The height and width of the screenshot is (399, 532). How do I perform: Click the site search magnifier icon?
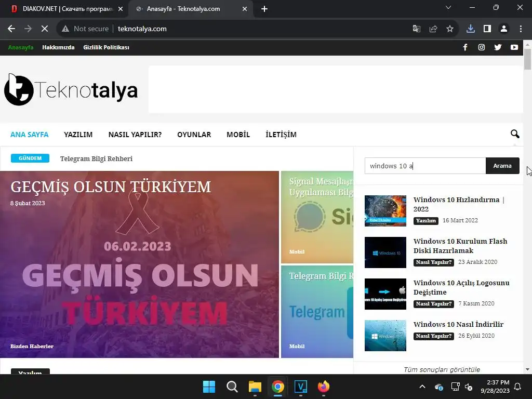point(515,134)
